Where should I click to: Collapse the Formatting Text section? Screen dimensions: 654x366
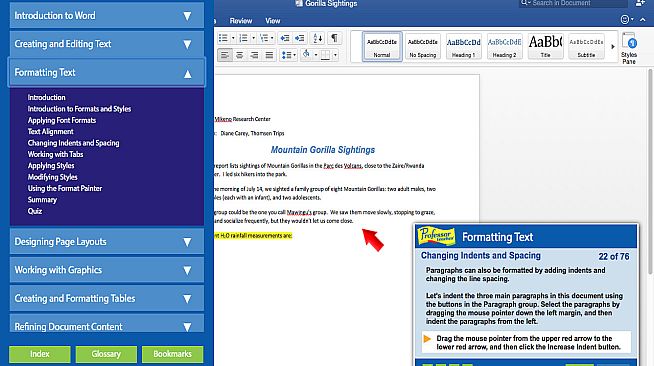(x=107, y=73)
